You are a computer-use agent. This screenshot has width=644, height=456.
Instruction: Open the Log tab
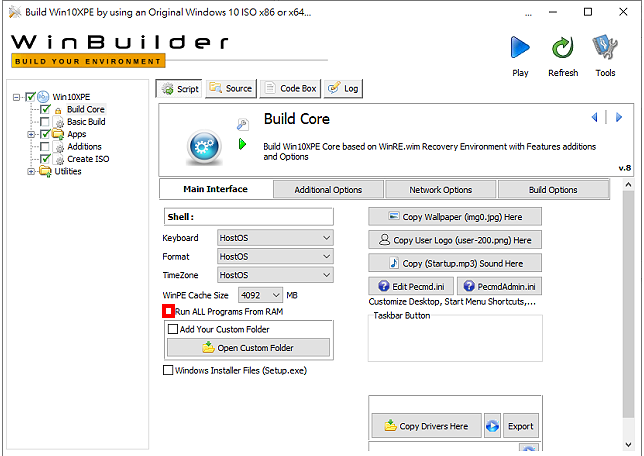pos(343,88)
